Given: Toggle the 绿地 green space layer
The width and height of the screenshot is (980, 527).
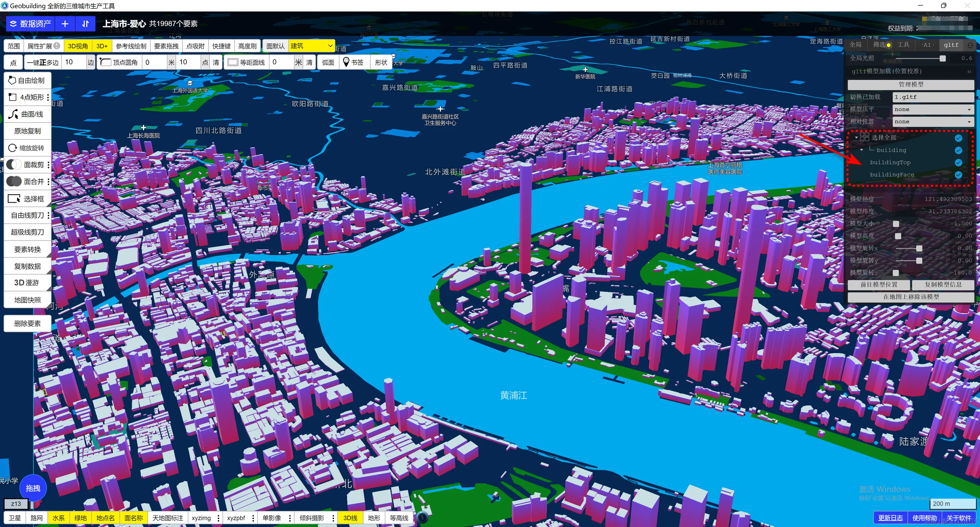Looking at the screenshot, I should 80,518.
